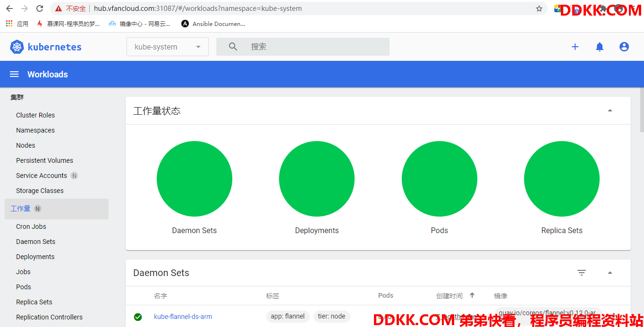Open the apps grid in bookmarks bar
This screenshot has height=327, width=644.
[x=9, y=24]
